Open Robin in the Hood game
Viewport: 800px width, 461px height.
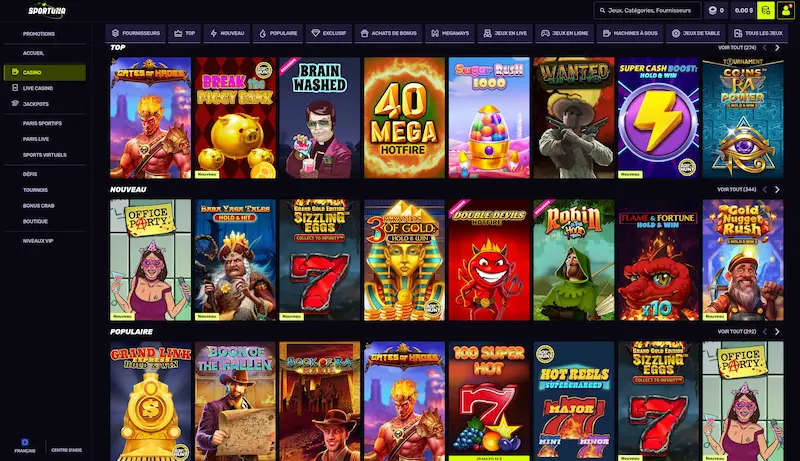click(574, 260)
